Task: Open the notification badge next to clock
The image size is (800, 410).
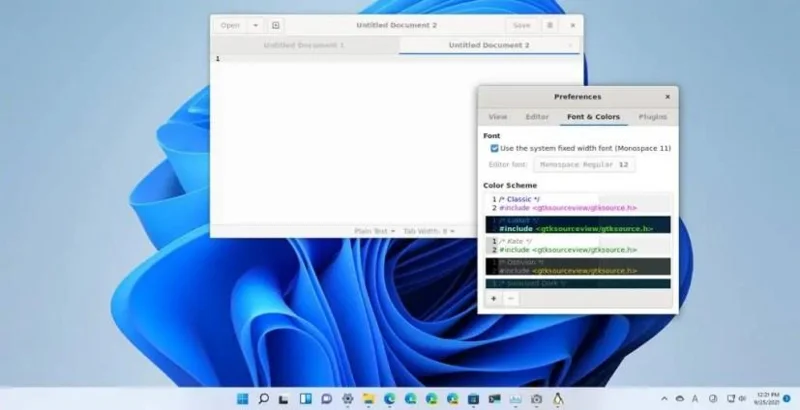Action: (x=786, y=398)
